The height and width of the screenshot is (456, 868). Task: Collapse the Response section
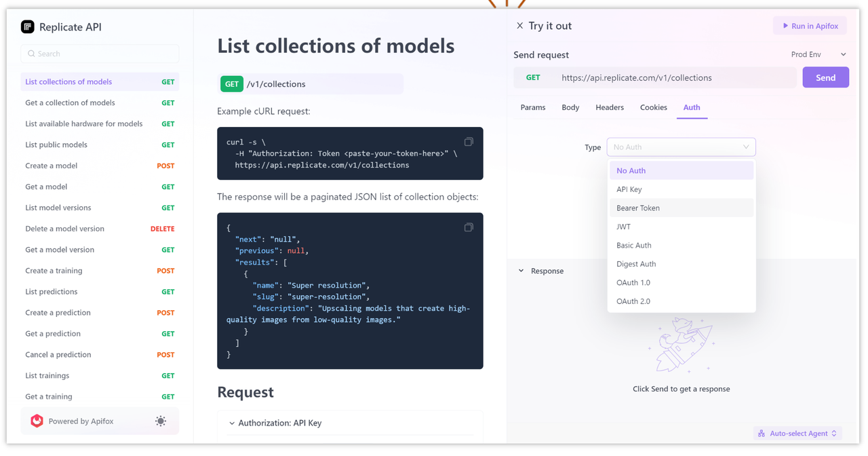(521, 271)
